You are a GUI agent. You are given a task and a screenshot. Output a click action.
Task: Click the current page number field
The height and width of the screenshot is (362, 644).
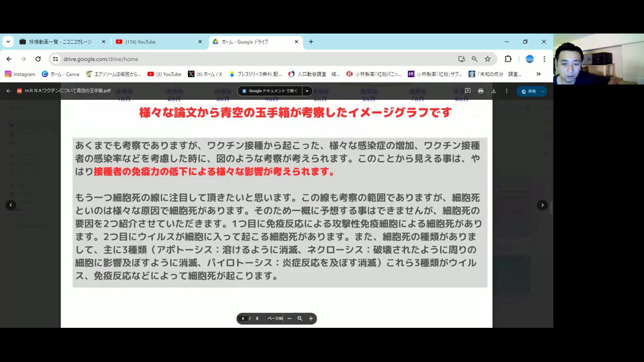click(x=243, y=318)
